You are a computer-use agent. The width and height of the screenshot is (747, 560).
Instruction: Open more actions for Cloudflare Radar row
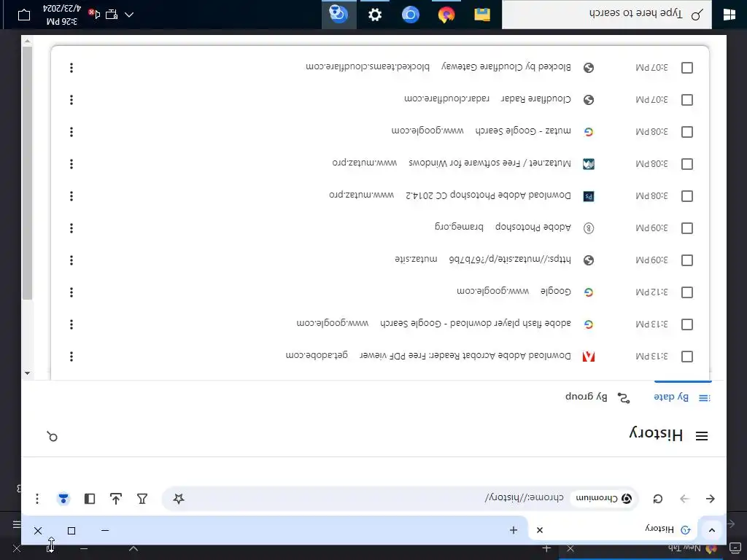tap(71, 99)
